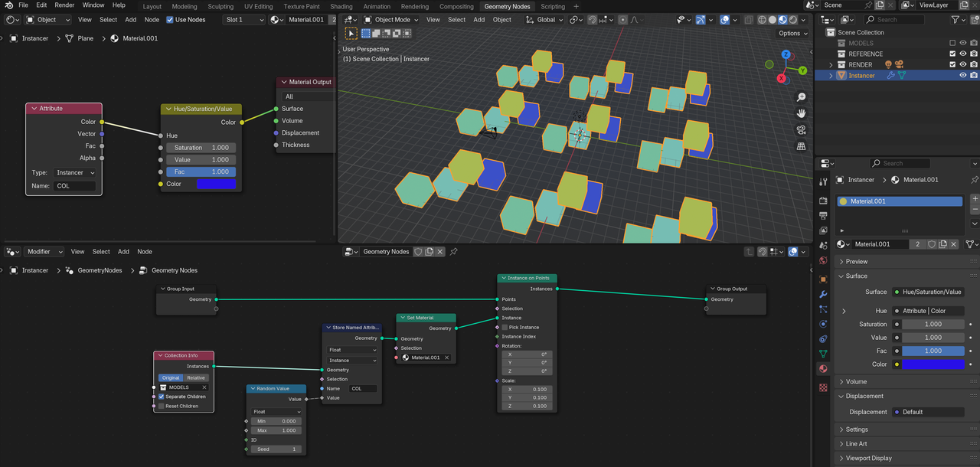
Task: Select the Select Box tool in the viewport
Action: click(x=351, y=33)
